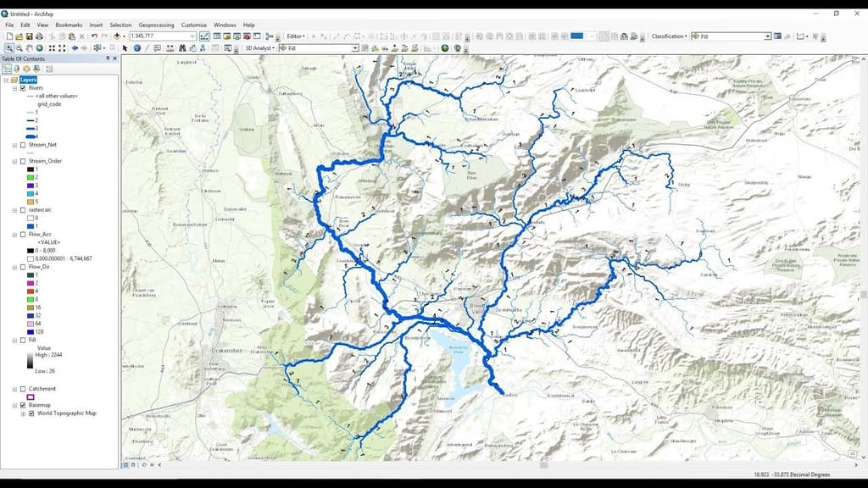The height and width of the screenshot is (488, 868).
Task: Open the Add Data tool
Action: coord(116,36)
